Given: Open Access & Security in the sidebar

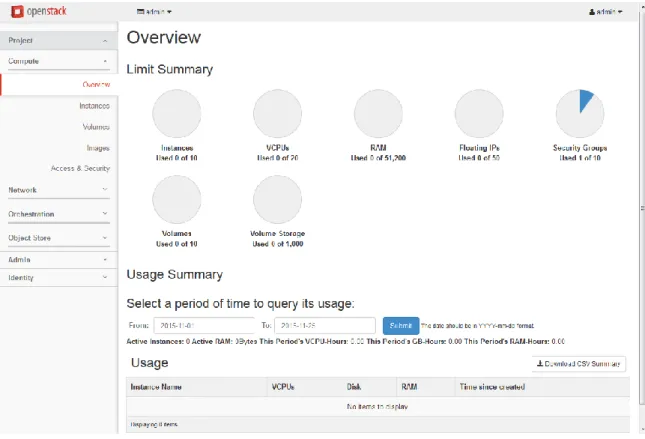Looking at the screenshot, I should [80, 168].
